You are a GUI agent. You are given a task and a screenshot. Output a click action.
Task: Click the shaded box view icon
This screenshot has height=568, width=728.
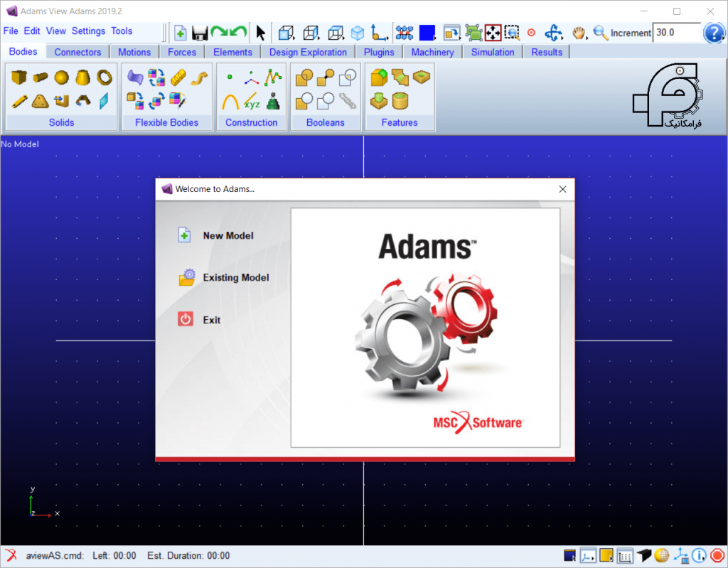click(286, 33)
